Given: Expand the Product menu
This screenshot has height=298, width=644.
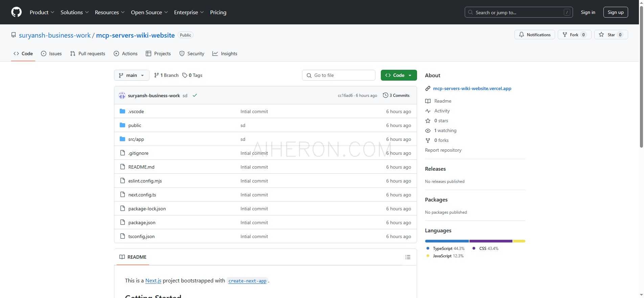Looking at the screenshot, I should 42,12.
